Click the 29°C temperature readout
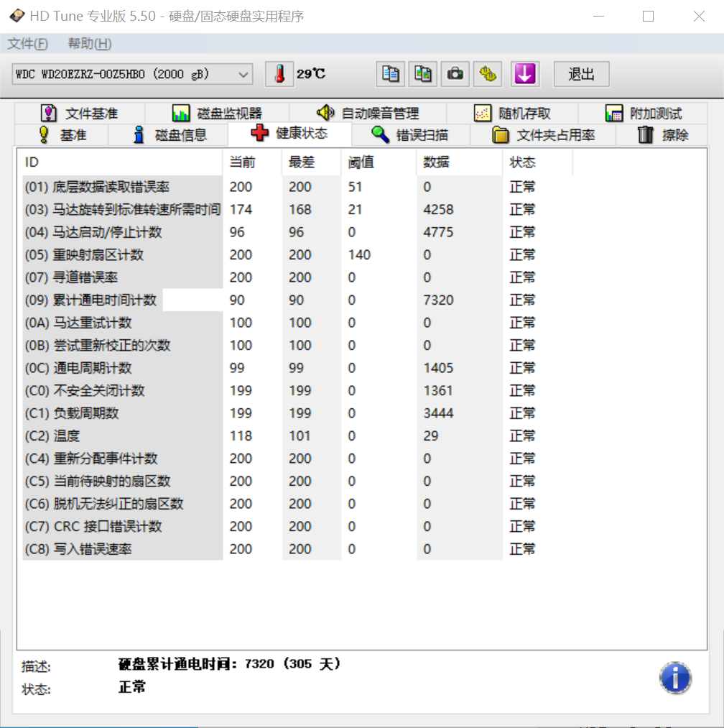The width and height of the screenshot is (724, 728). (311, 74)
